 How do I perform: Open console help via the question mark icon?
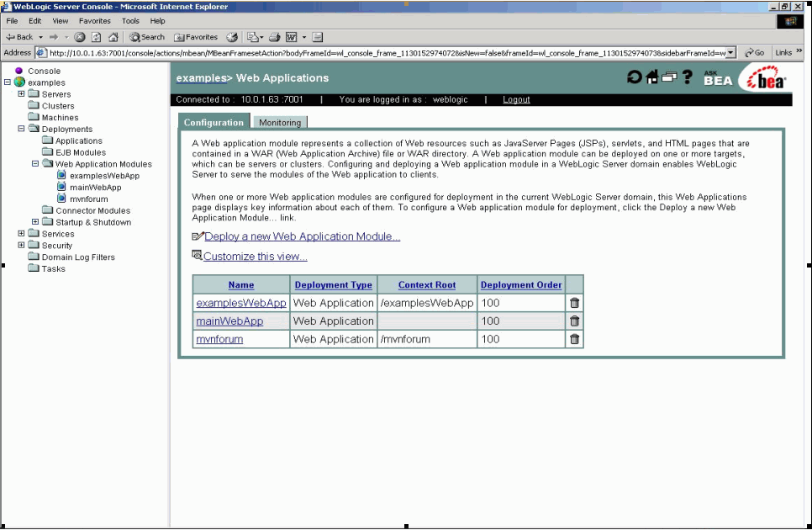(688, 77)
